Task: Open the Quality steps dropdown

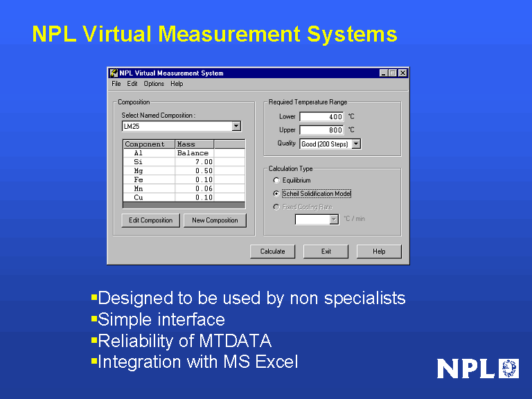Action: click(356, 144)
